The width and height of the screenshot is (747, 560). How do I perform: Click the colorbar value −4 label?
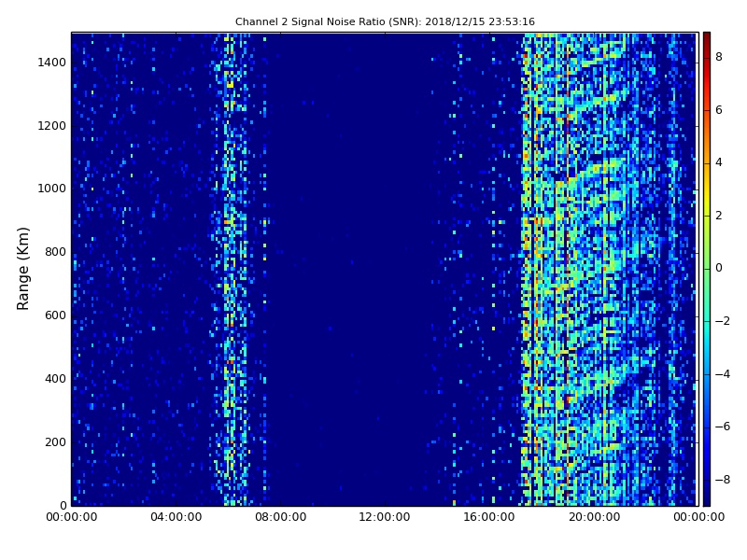coord(723,374)
